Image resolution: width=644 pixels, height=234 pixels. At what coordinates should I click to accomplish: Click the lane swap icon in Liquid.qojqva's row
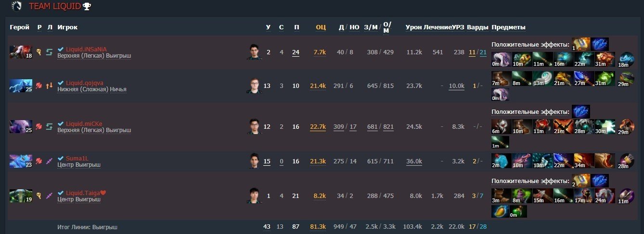(49, 86)
